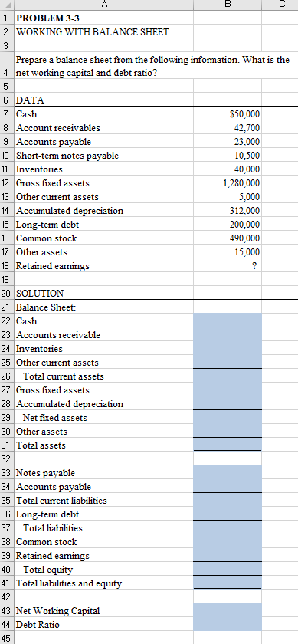Image resolution: width=298 pixels, height=644 pixels.
Task: Select 'WORKING WITH BALANCE SHEET' cell
Action: (x=104, y=31)
